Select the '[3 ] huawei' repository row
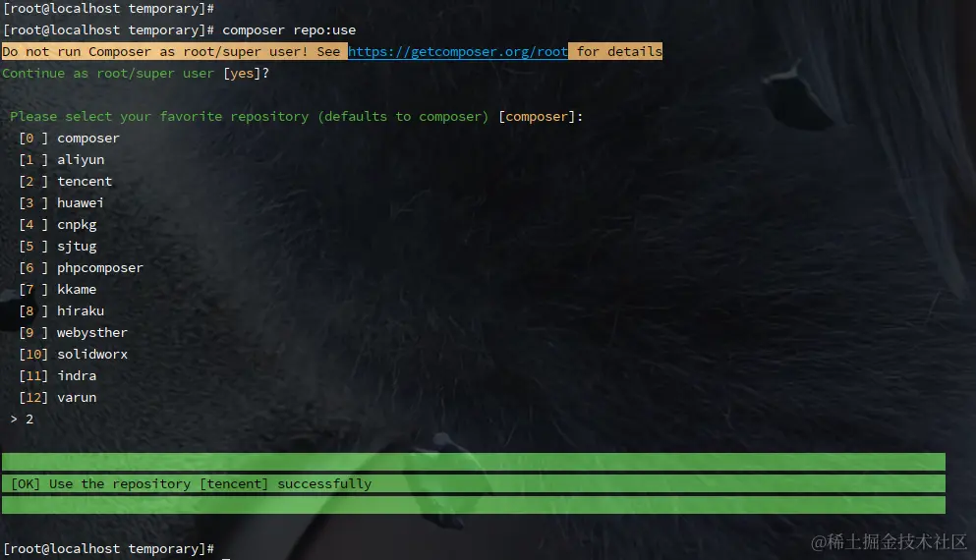Viewport: 976px width, 560px height. pos(61,202)
